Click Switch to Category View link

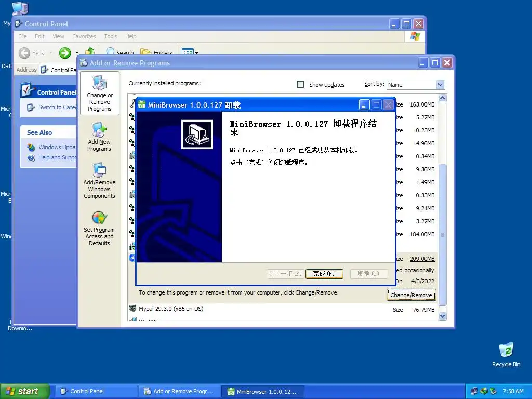[57, 107]
